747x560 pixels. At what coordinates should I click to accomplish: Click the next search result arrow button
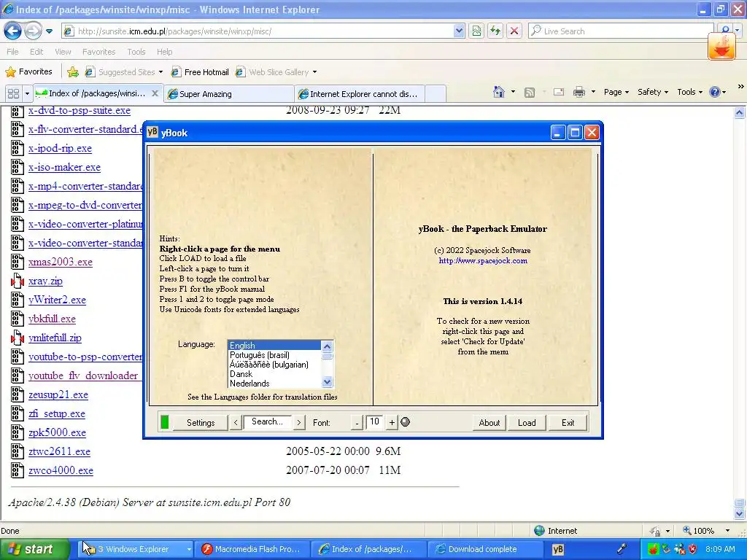[x=298, y=422]
